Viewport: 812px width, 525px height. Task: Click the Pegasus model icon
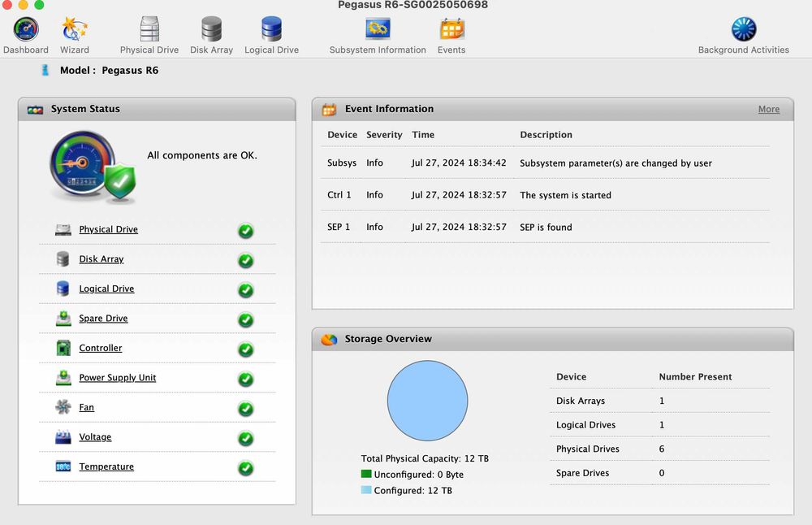coord(45,70)
